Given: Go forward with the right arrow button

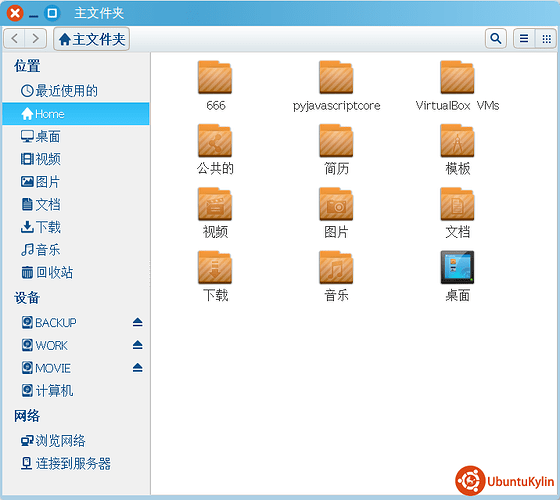Looking at the screenshot, I should [35, 38].
